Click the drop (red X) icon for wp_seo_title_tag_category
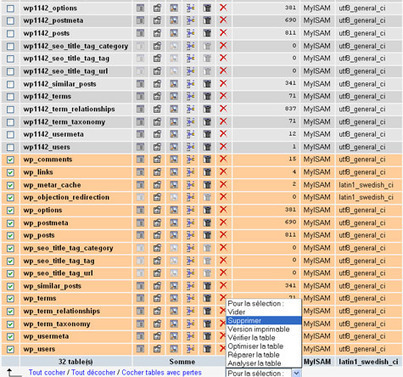The image size is (403, 377). [x=223, y=248]
